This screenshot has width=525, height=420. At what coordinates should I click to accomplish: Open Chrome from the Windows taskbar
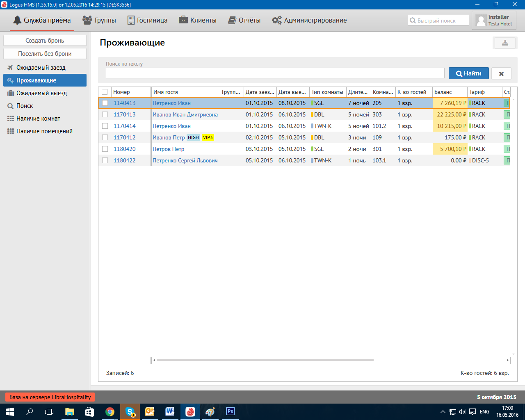(x=110, y=411)
